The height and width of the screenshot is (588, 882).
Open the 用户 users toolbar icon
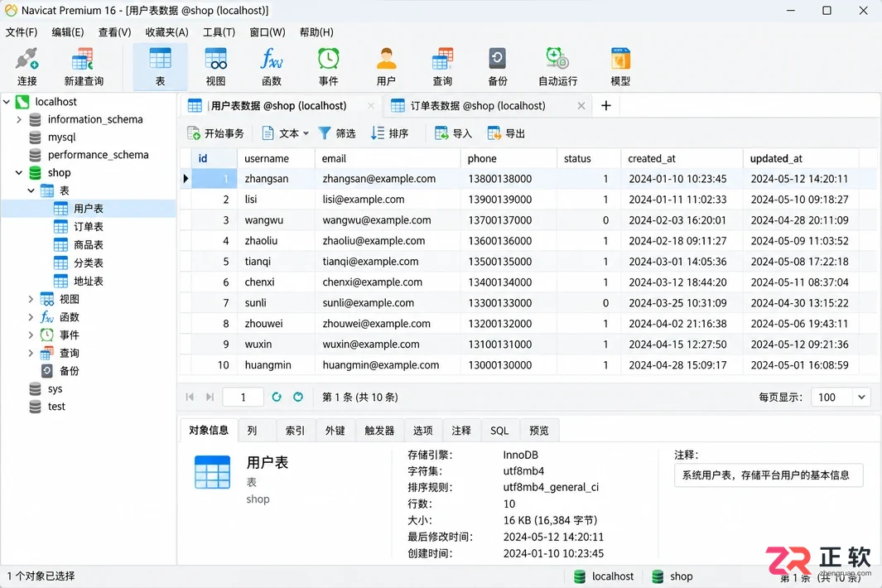click(386, 66)
